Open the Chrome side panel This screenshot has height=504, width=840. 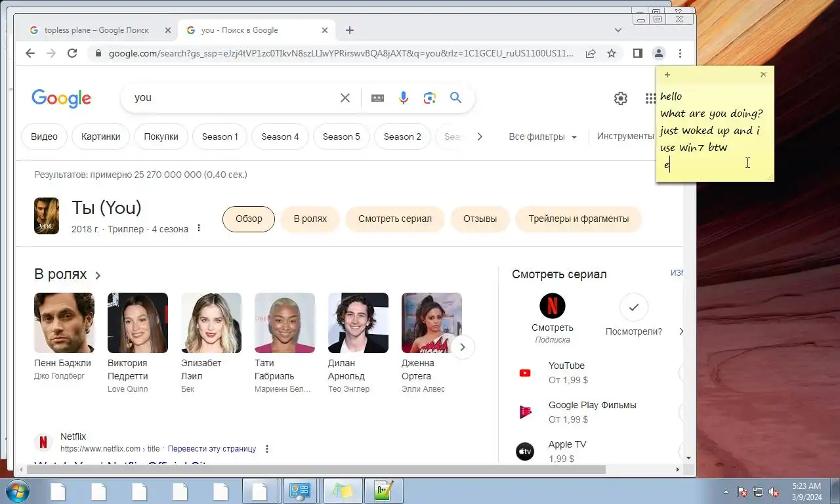tap(637, 53)
